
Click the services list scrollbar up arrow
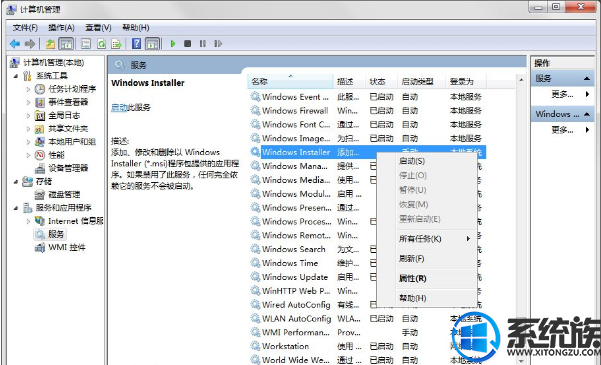521,80
